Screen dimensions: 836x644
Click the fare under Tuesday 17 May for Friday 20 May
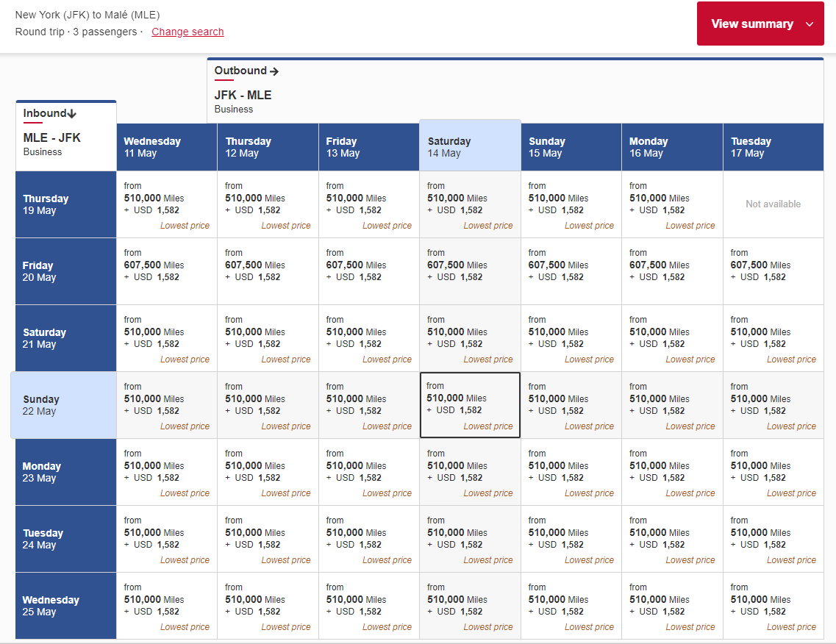(x=773, y=271)
